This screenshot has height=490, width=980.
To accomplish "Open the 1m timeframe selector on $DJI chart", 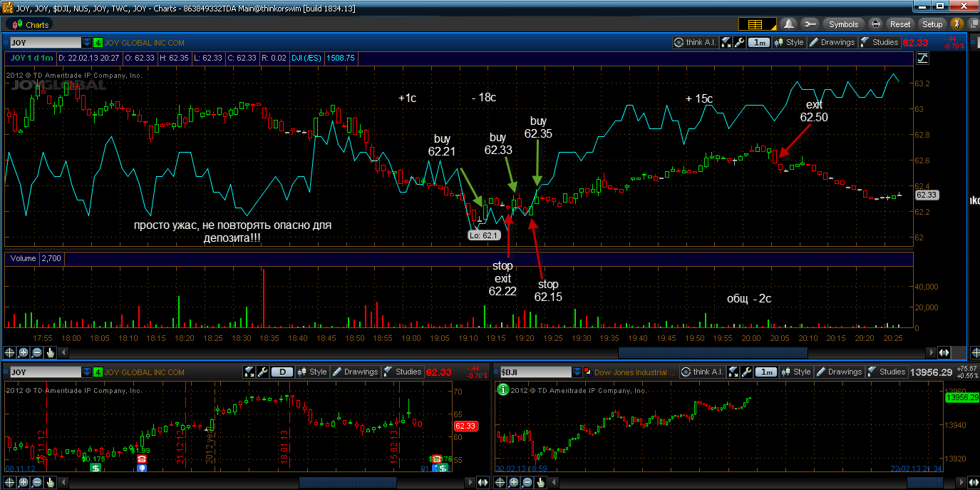I will pyautogui.click(x=766, y=372).
